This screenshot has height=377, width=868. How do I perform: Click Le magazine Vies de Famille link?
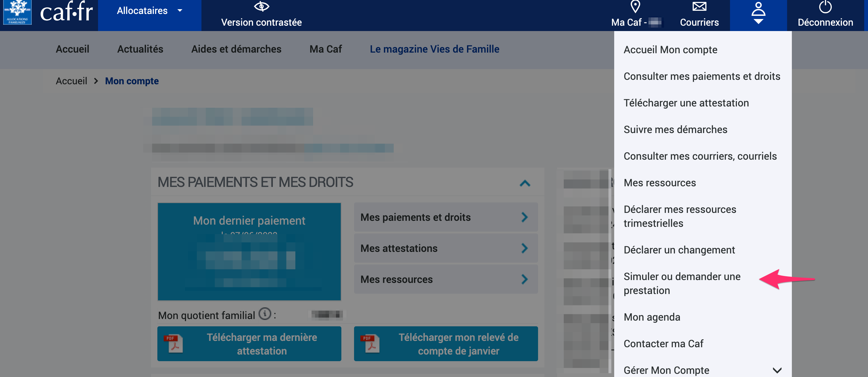point(434,49)
